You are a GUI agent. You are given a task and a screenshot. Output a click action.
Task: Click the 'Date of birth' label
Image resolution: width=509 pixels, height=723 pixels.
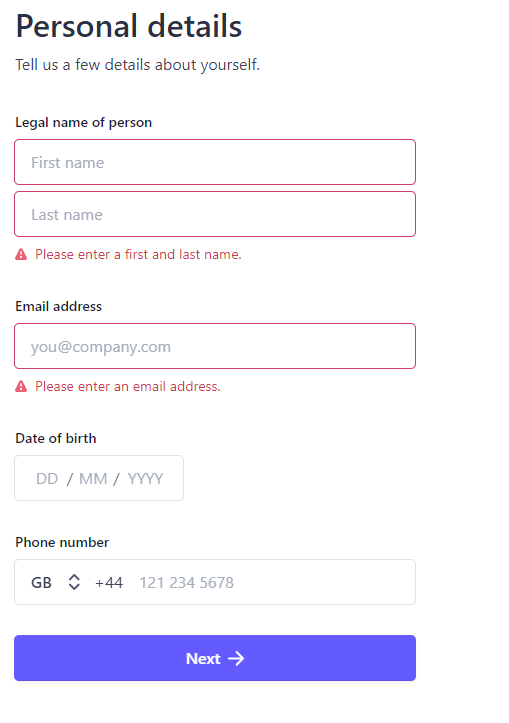(x=56, y=438)
